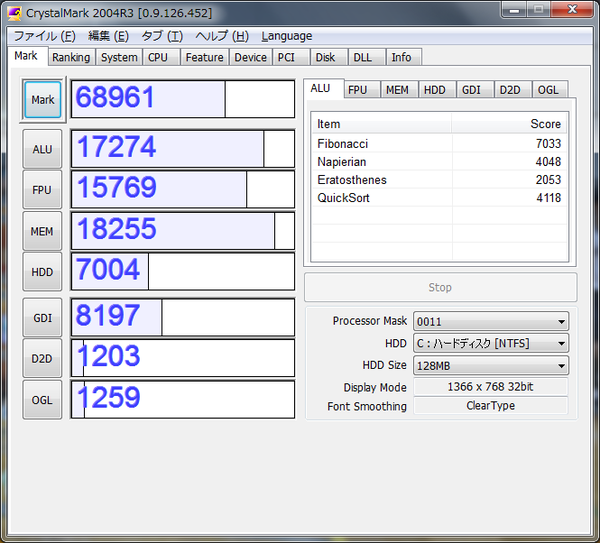The image size is (600, 543).
Task: Select the Mark main tab
Action: (27, 56)
